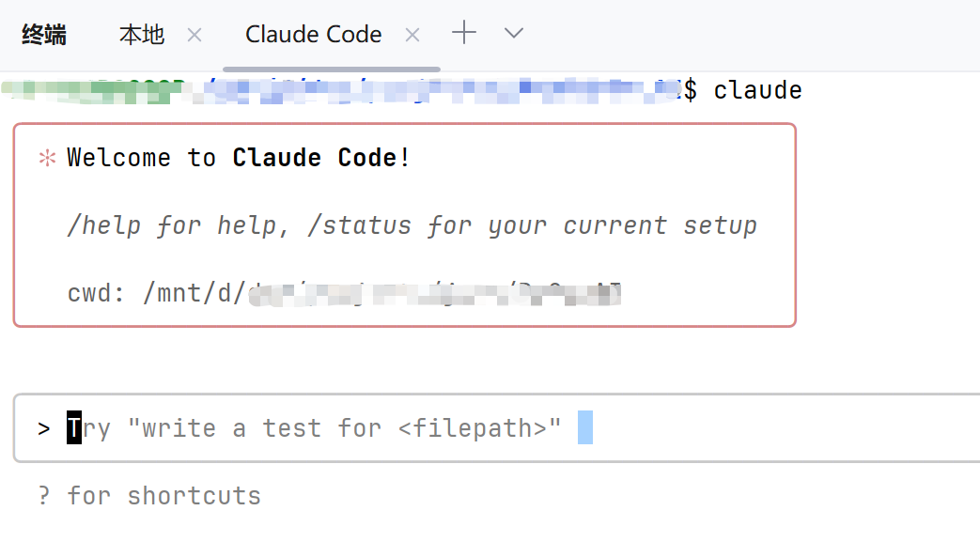Close the Claude Code tab
The height and width of the screenshot is (557, 980).
pos(412,34)
